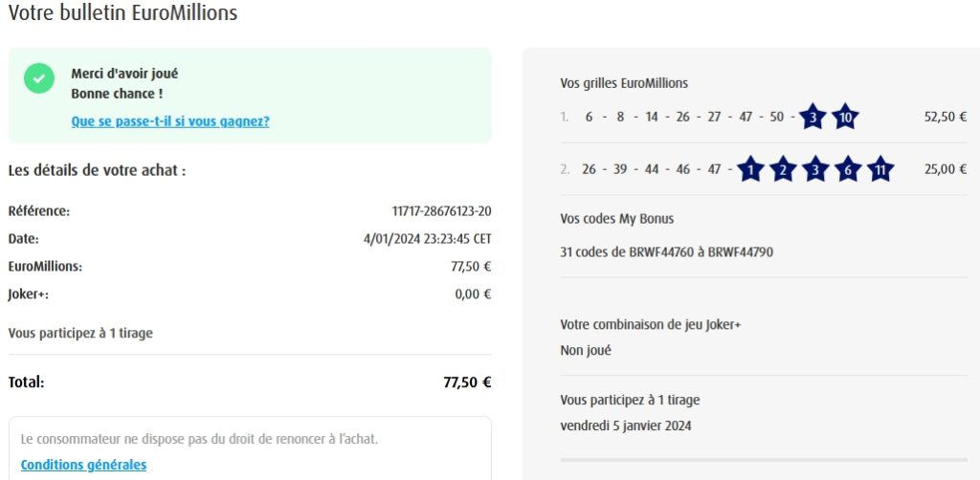
Task: Click the bold total amount 77,50 €
Action: pyautogui.click(x=467, y=382)
